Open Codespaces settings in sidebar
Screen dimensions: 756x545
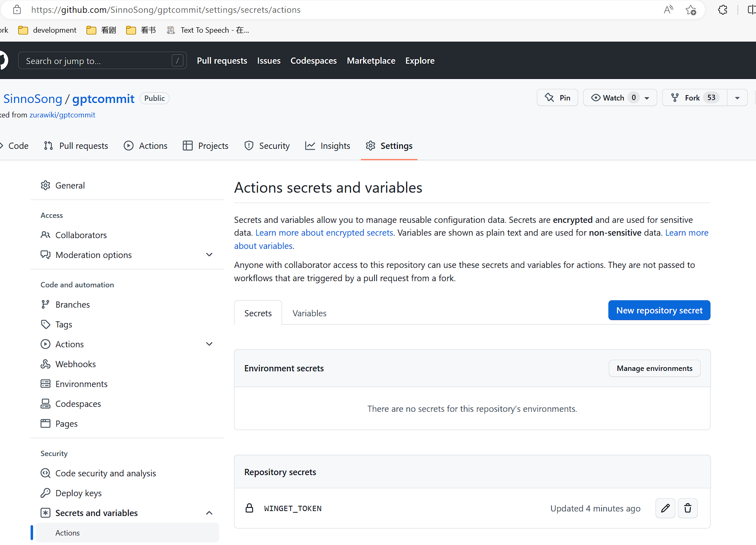127,404
